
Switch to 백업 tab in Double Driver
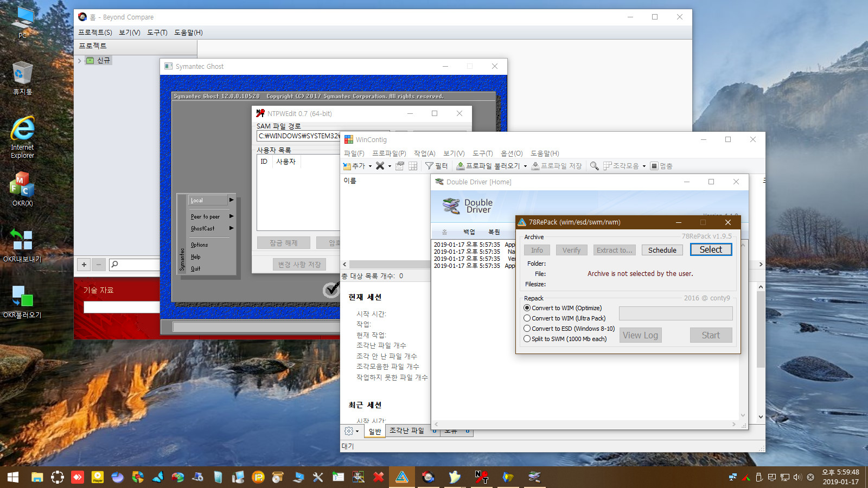pos(469,232)
